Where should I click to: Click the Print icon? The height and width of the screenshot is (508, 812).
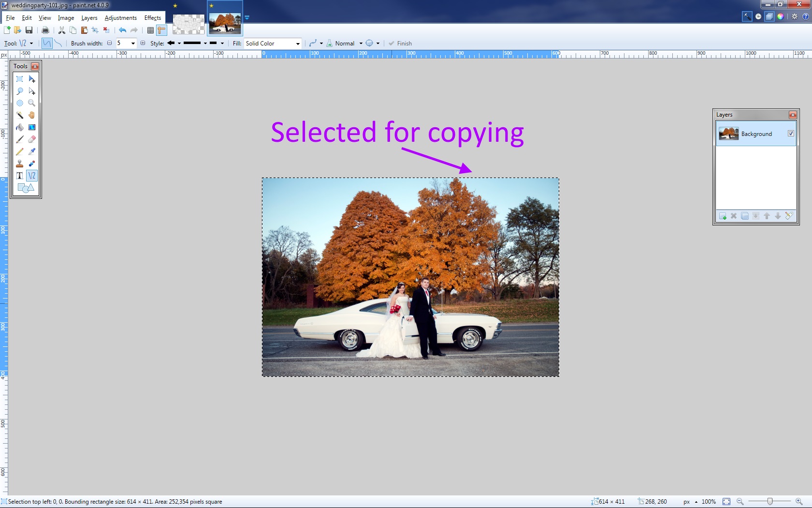(45, 30)
